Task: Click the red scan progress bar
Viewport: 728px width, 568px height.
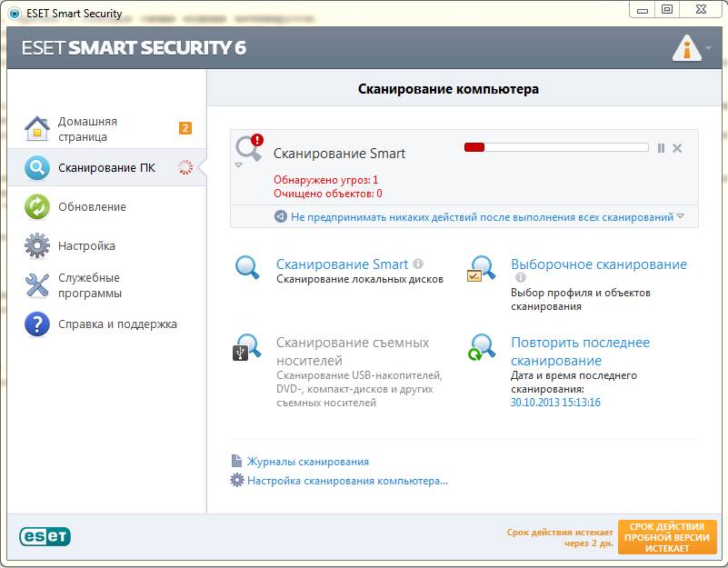Action: tap(556, 148)
